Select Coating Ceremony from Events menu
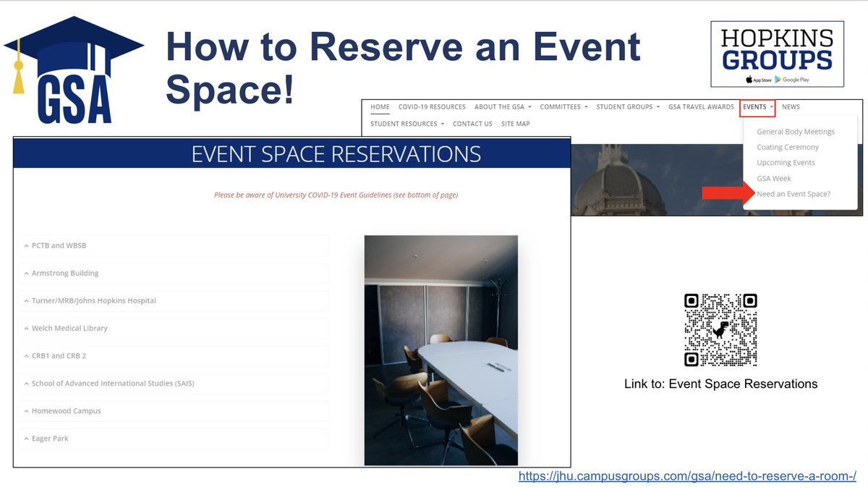The height and width of the screenshot is (490, 868). pyautogui.click(x=788, y=147)
